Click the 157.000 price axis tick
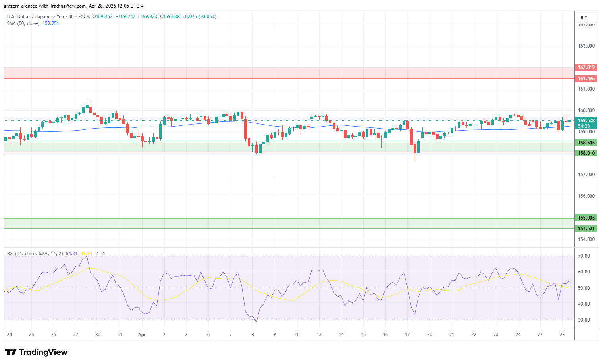The width and height of the screenshot is (603, 364). [x=586, y=175]
